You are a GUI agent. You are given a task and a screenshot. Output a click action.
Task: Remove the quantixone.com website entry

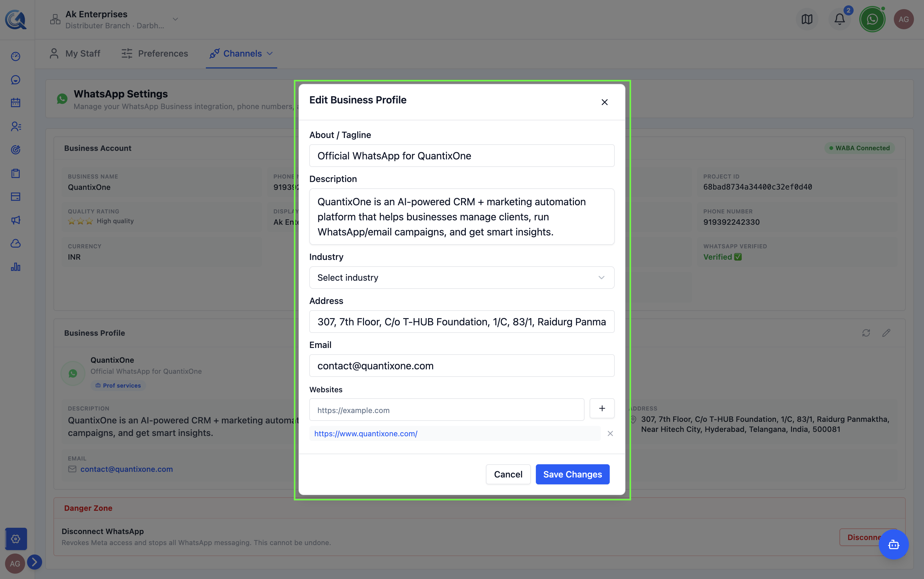tap(610, 433)
